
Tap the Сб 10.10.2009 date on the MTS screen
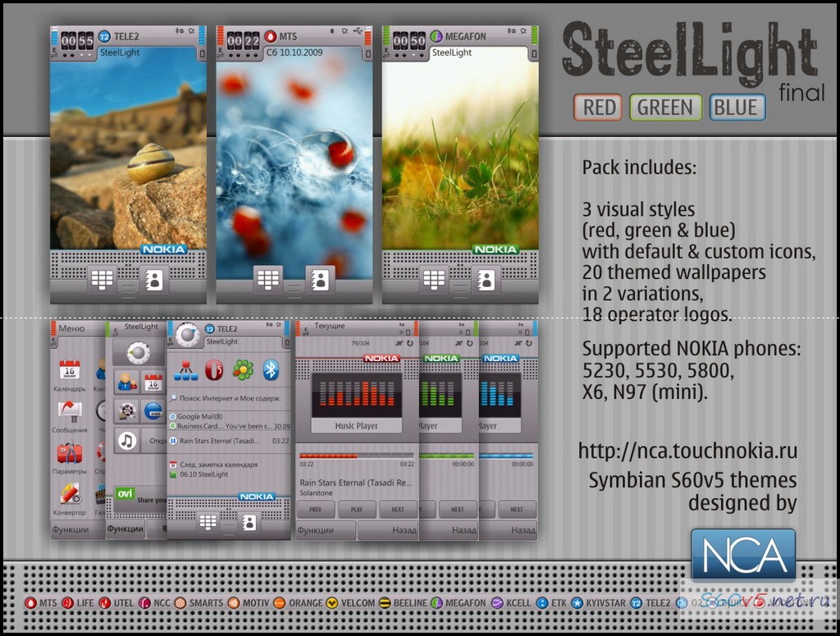pos(294,53)
